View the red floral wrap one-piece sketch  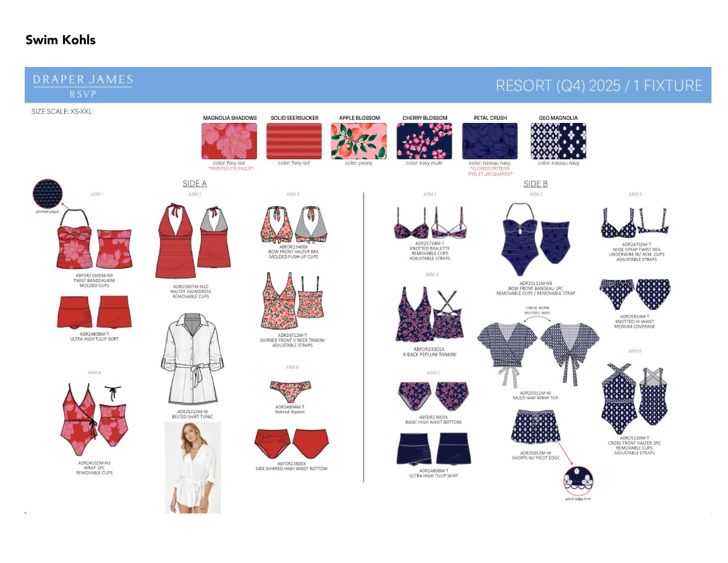[94, 420]
